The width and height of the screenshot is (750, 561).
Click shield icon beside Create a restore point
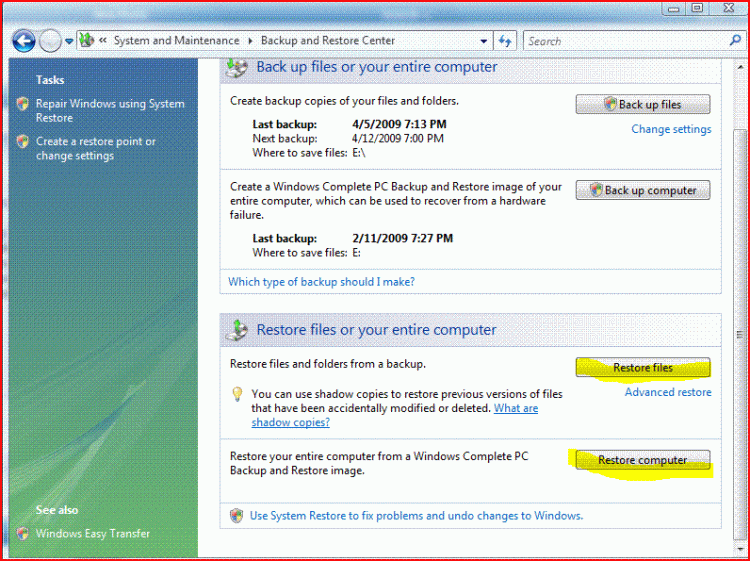coord(22,142)
